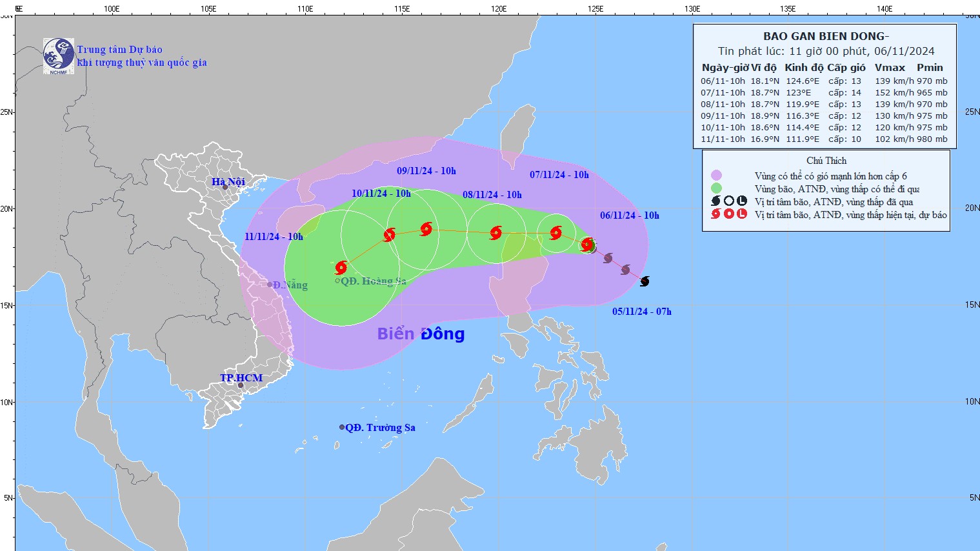980x551 pixels.
Task: Click the 'Biển Đông' sea label
Action: click(x=421, y=334)
